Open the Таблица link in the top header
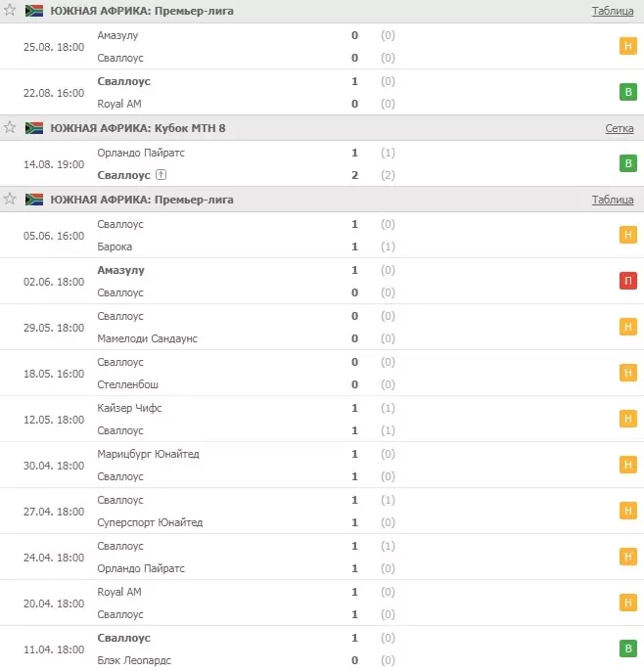Image resolution: width=644 pixels, height=671 pixels. click(613, 11)
